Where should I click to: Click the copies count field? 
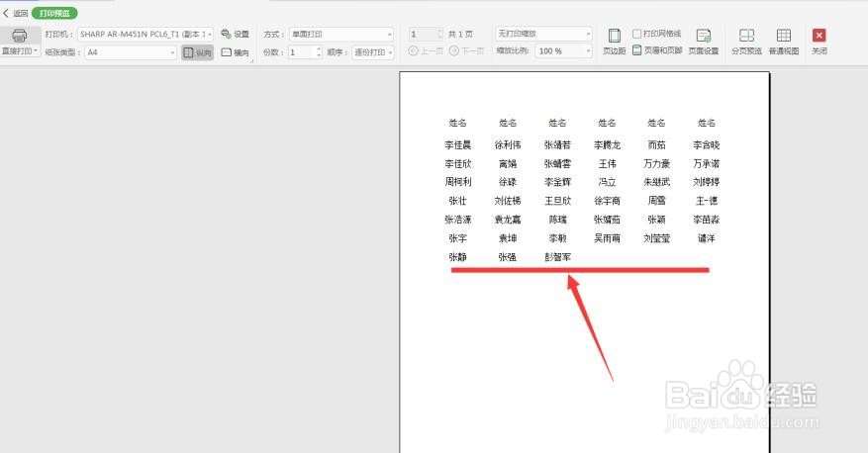[x=301, y=52]
